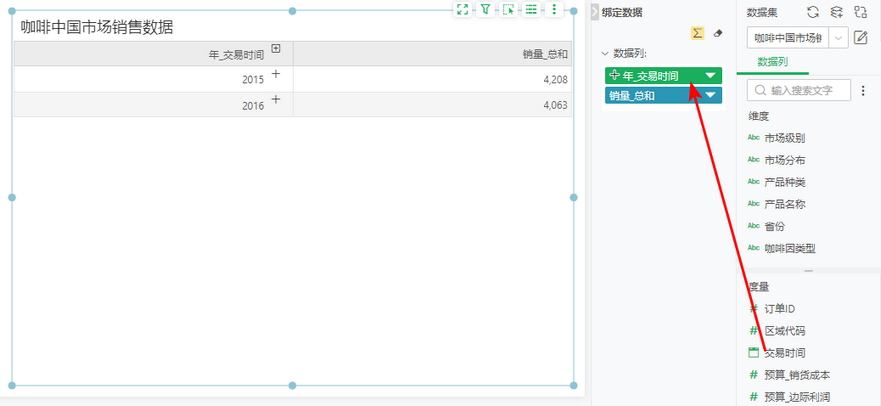
Task: Select the 产品种类 dimension field
Action: 785,183
